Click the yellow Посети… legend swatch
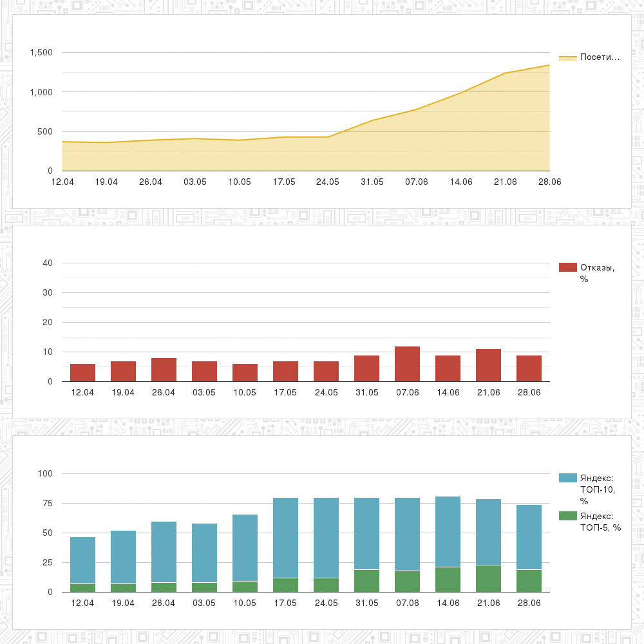Image resolution: width=644 pixels, height=644 pixels. tap(567, 57)
